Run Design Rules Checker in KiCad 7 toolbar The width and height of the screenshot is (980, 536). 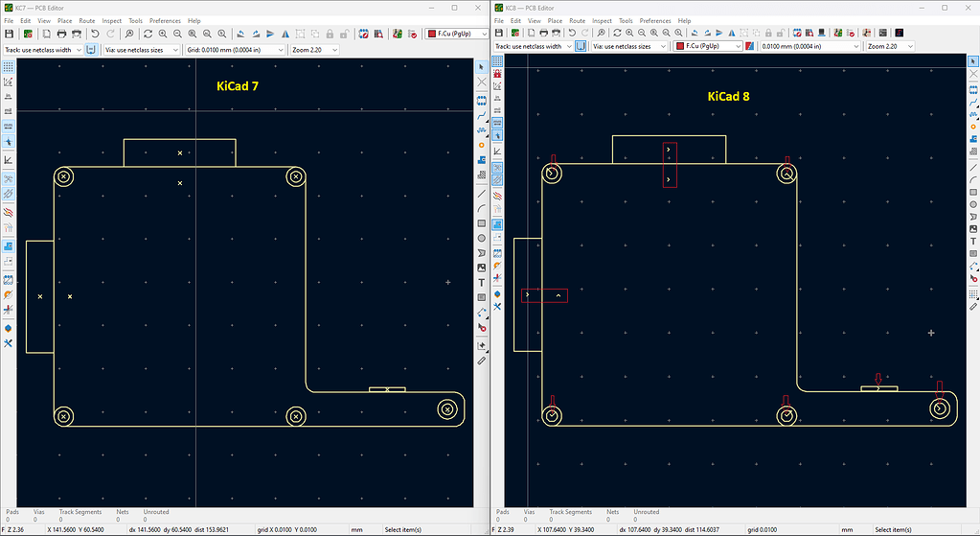[x=413, y=34]
